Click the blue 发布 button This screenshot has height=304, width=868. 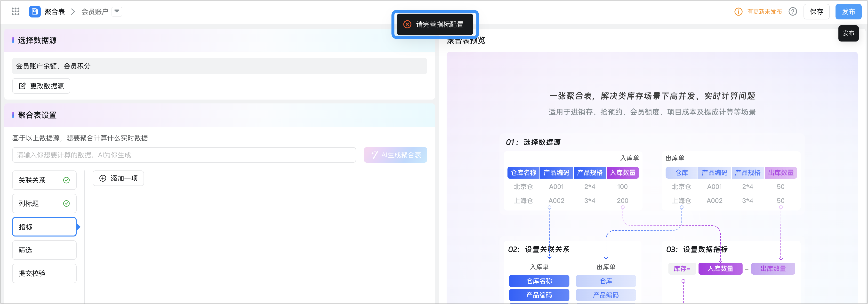click(848, 11)
